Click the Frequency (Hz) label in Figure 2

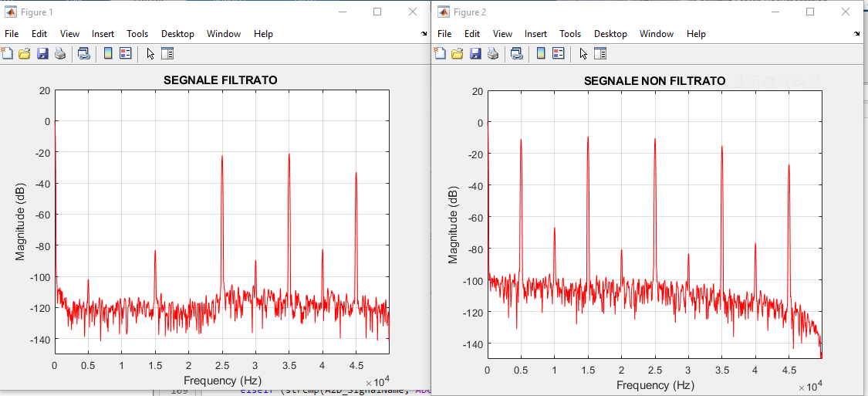(x=654, y=384)
